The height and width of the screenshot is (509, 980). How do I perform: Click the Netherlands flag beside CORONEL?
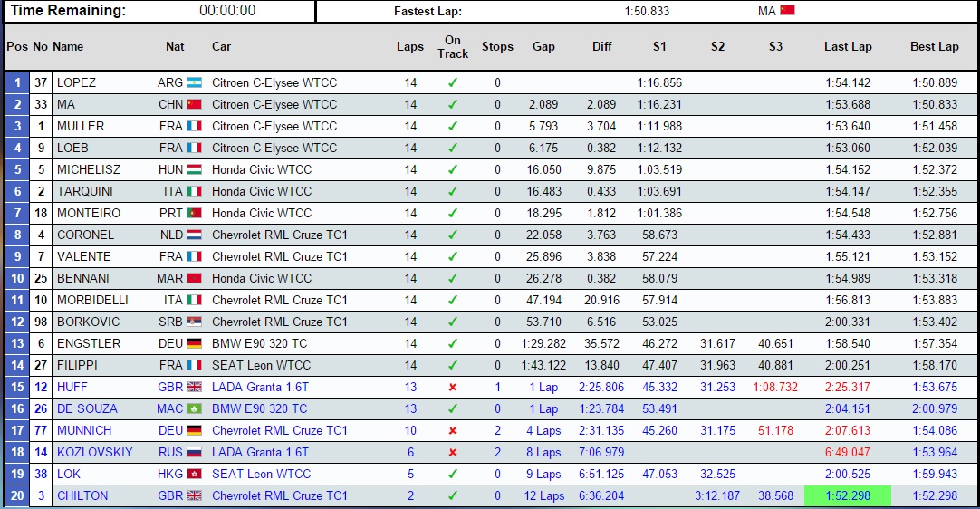(x=194, y=235)
